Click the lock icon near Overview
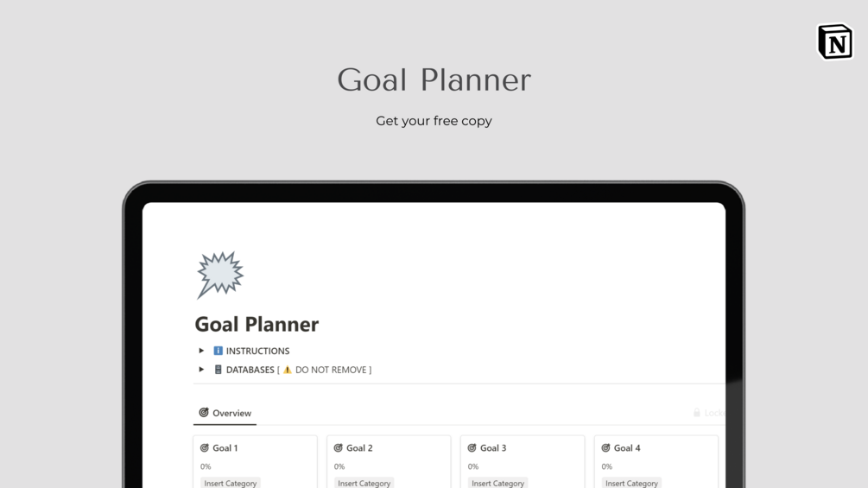 click(x=697, y=413)
